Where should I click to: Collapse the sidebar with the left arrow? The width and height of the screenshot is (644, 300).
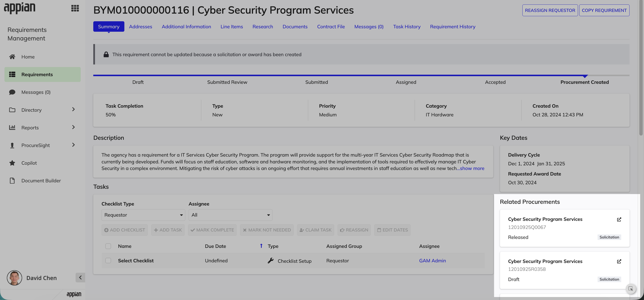pos(80,277)
